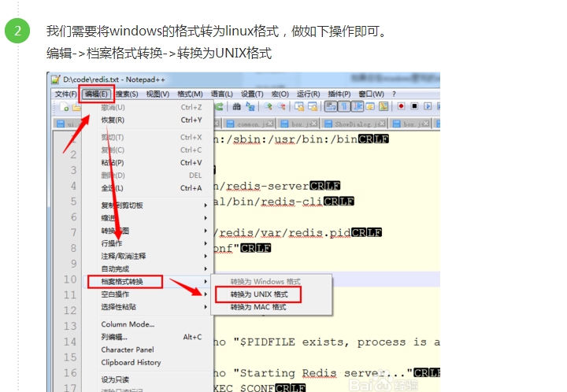Click the synchronize horizontal scrolling icon

313,106
